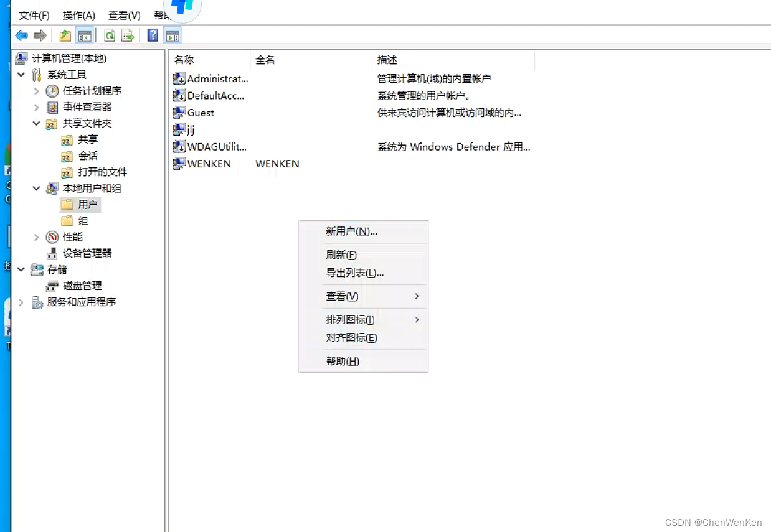Click the jlj user account icon
This screenshot has height=532, width=771.
point(178,129)
